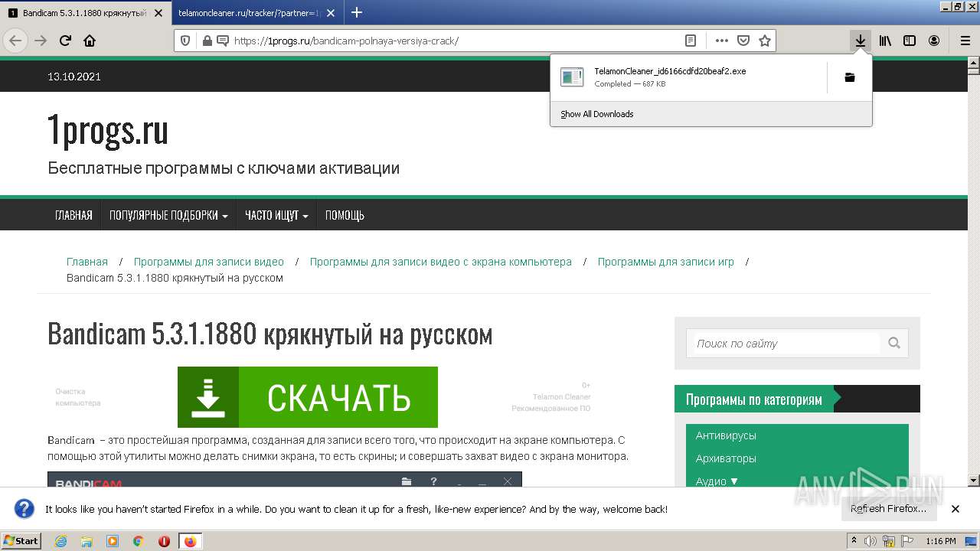Open Opera from the taskbar

pos(164,541)
